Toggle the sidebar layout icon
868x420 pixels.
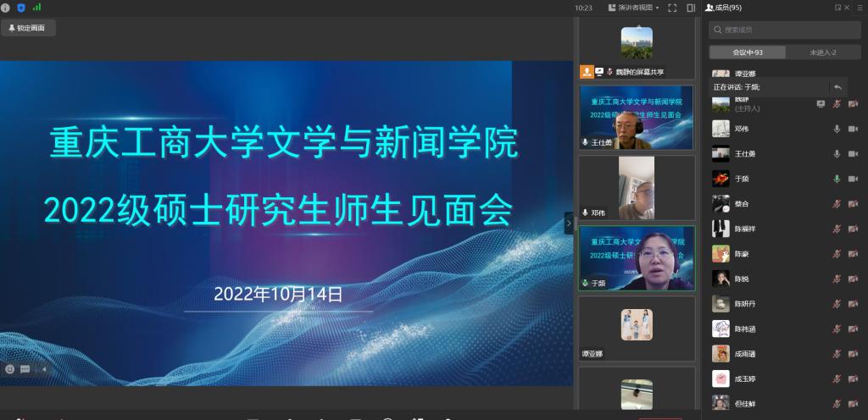pos(691,8)
